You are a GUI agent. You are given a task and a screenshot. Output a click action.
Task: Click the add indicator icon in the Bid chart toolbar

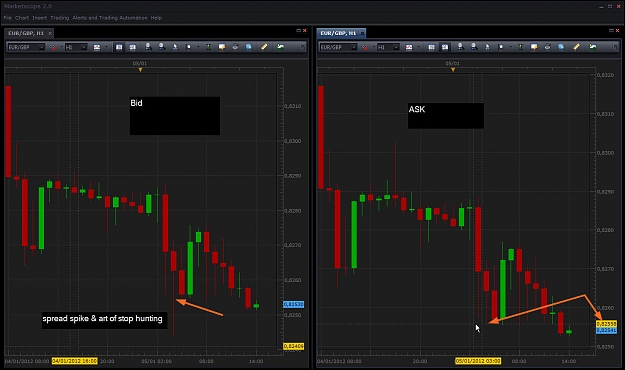tap(281, 47)
